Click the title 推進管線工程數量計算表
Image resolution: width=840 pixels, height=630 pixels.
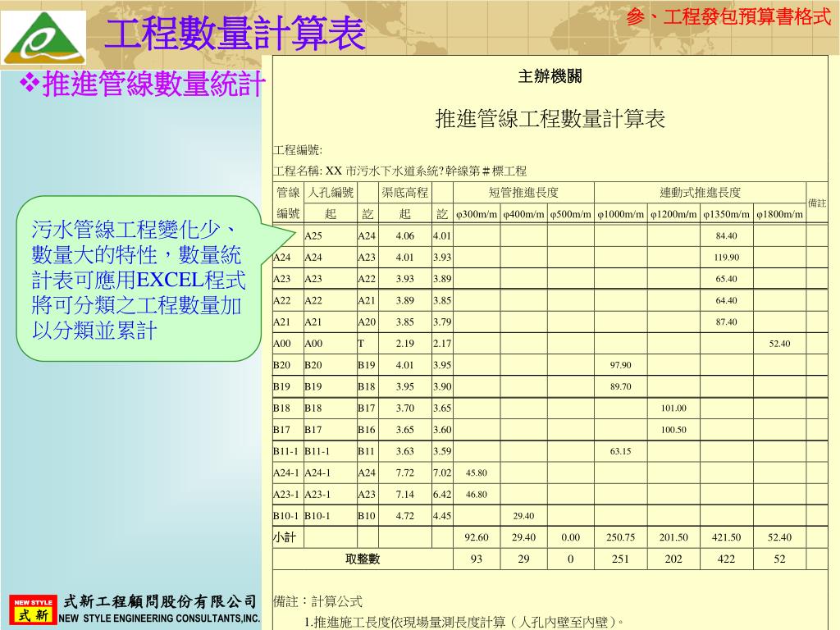click(550, 118)
